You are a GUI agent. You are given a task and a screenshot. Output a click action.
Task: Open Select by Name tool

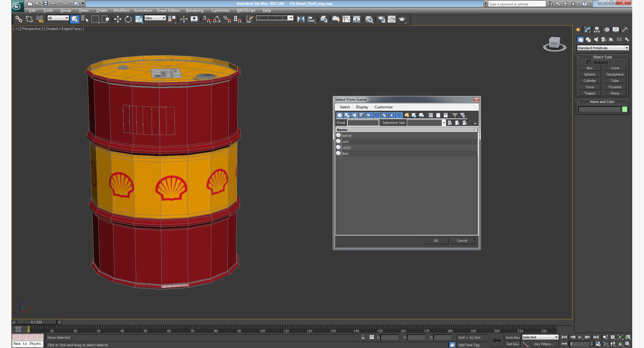coord(85,19)
